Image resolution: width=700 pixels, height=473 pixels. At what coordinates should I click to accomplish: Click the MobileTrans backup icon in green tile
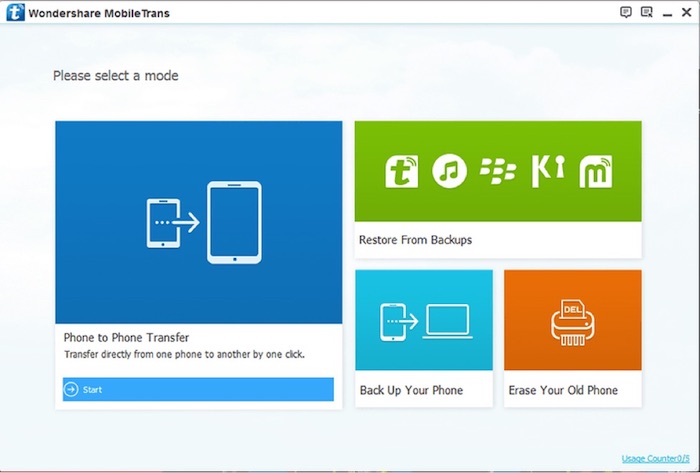(401, 171)
